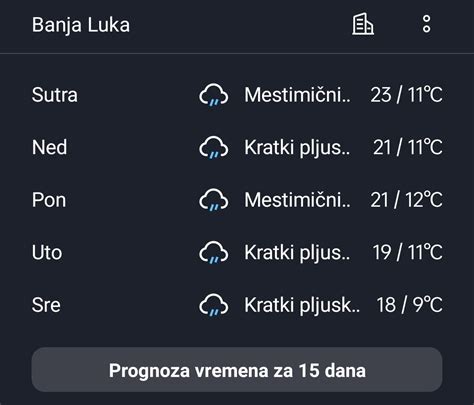
Task: Select the Pon day label
Action: 49,200
